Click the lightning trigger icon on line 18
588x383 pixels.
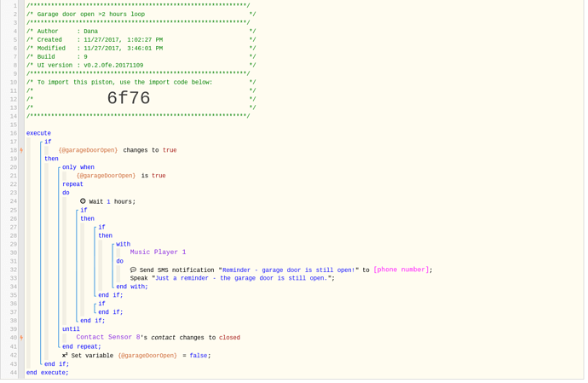coord(21,150)
